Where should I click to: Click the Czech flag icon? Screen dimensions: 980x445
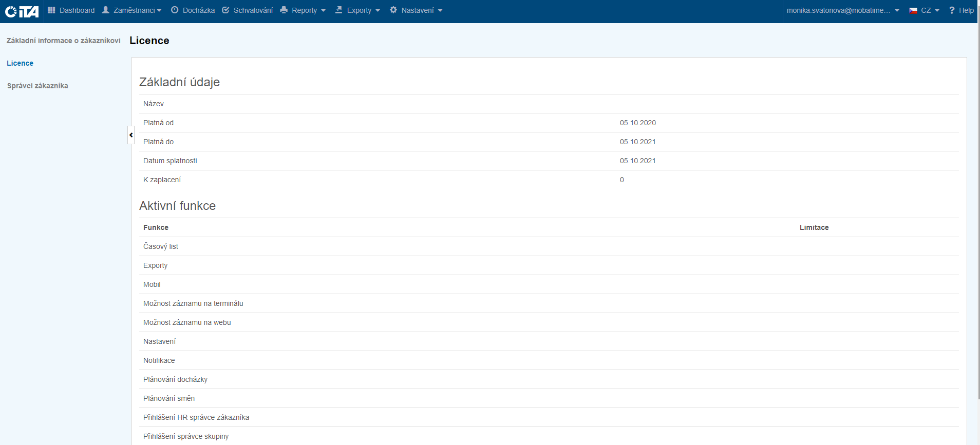coord(913,10)
